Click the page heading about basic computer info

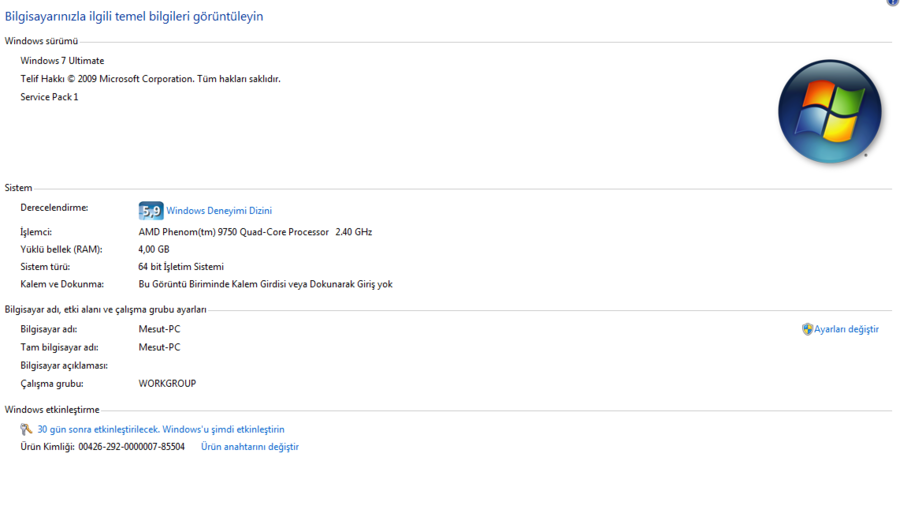(134, 17)
